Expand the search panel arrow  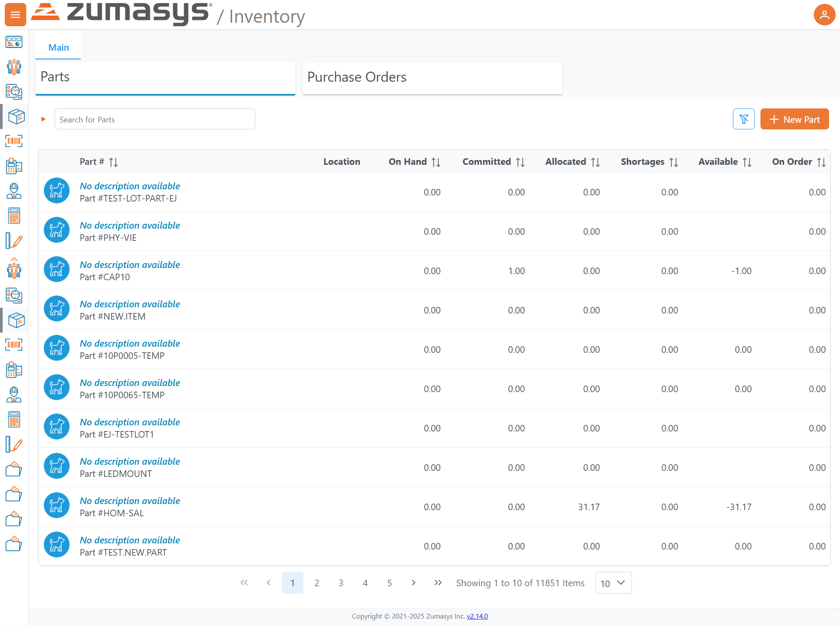click(x=43, y=119)
